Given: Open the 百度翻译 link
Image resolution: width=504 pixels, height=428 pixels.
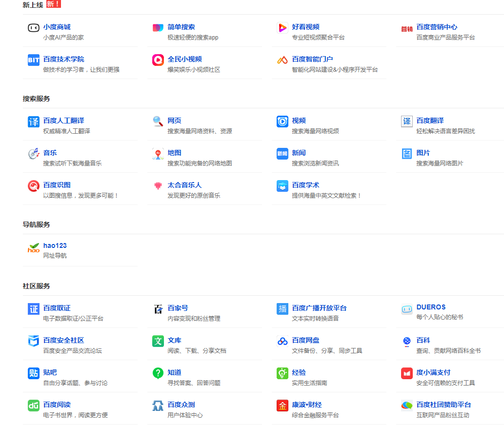Looking at the screenshot, I should [x=430, y=121].
